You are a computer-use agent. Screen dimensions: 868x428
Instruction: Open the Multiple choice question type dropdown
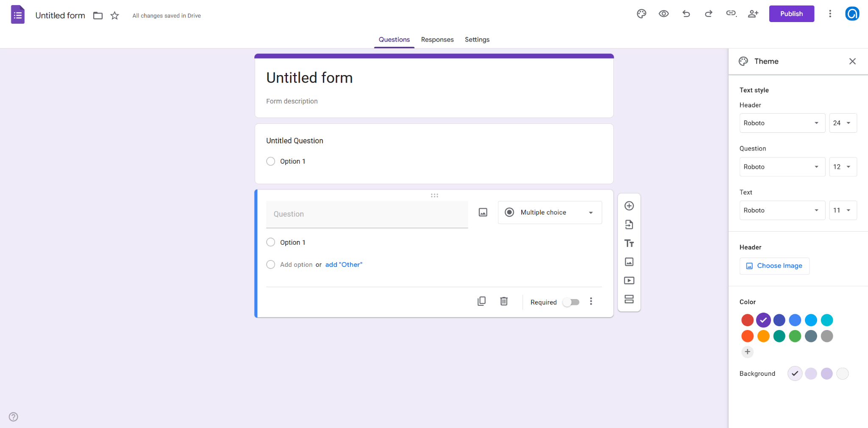click(x=550, y=213)
